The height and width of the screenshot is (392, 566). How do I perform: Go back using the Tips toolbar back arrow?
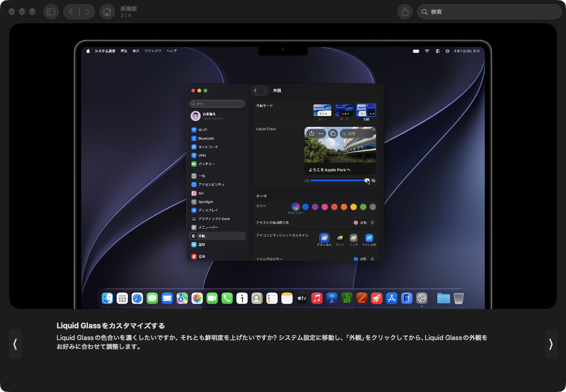point(71,12)
